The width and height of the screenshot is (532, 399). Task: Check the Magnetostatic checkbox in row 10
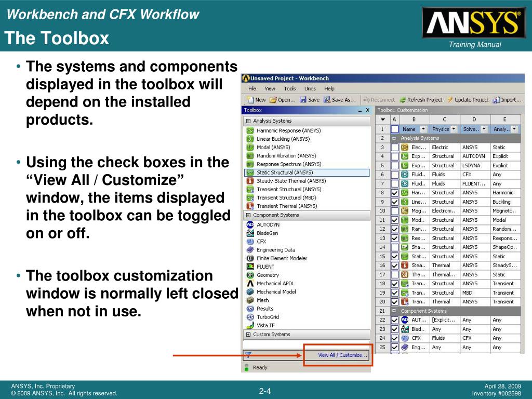coord(394,211)
